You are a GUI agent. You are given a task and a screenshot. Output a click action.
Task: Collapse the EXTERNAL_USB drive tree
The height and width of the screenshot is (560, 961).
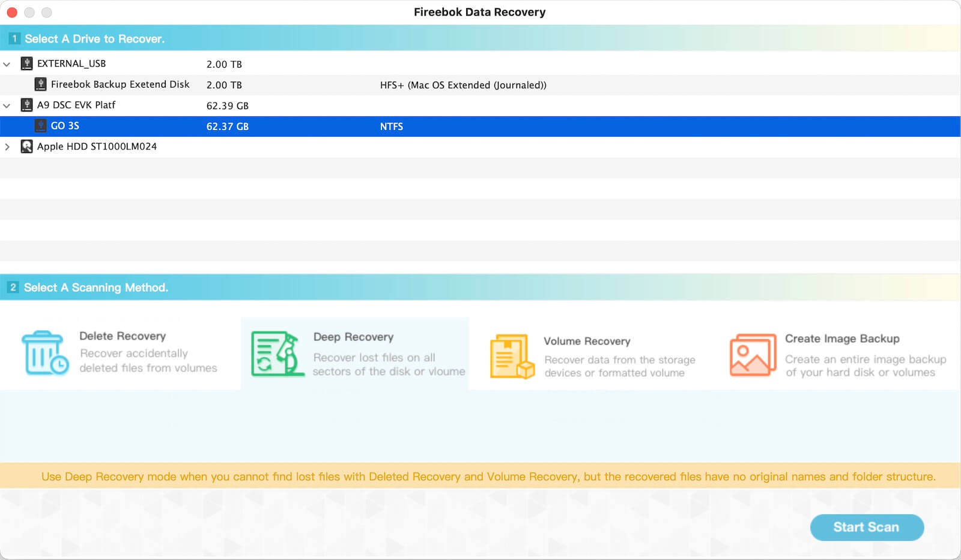tap(7, 64)
